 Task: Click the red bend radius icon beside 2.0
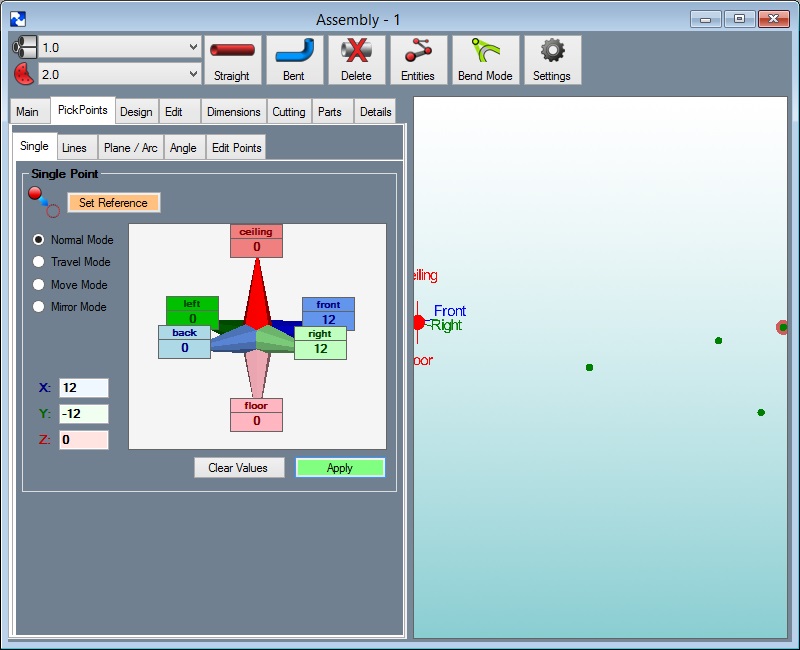24,74
